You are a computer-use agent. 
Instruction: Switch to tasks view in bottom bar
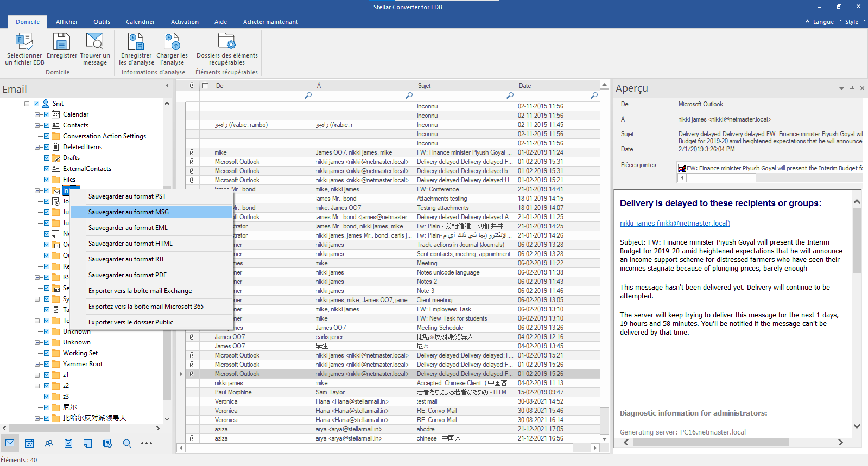(x=68, y=443)
